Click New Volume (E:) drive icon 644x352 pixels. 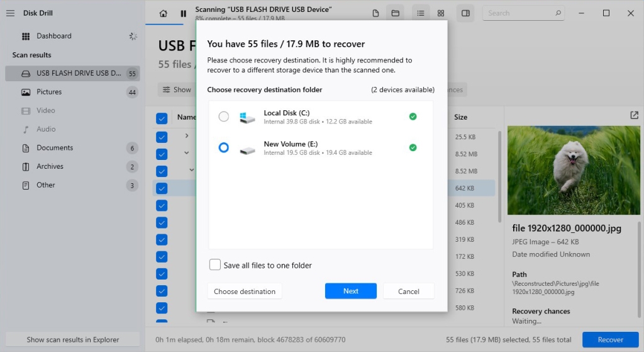click(x=247, y=151)
